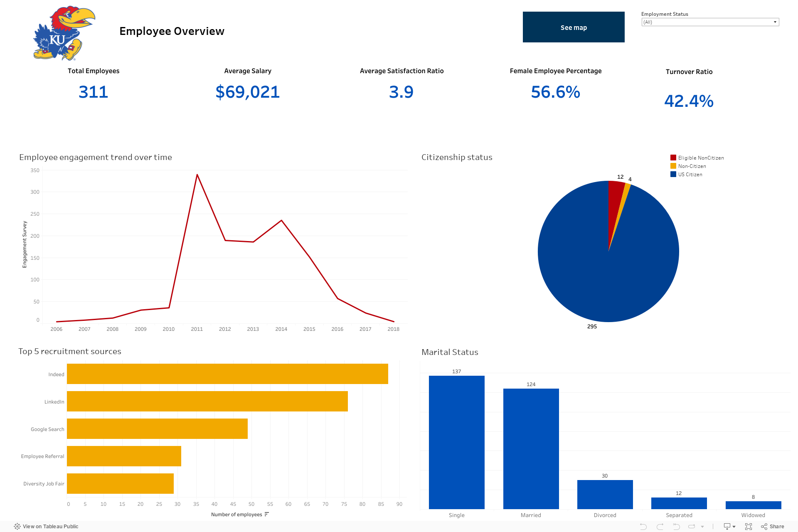This screenshot has height=532, width=798.
Task: Open the download options icon
Action: [x=729, y=527]
